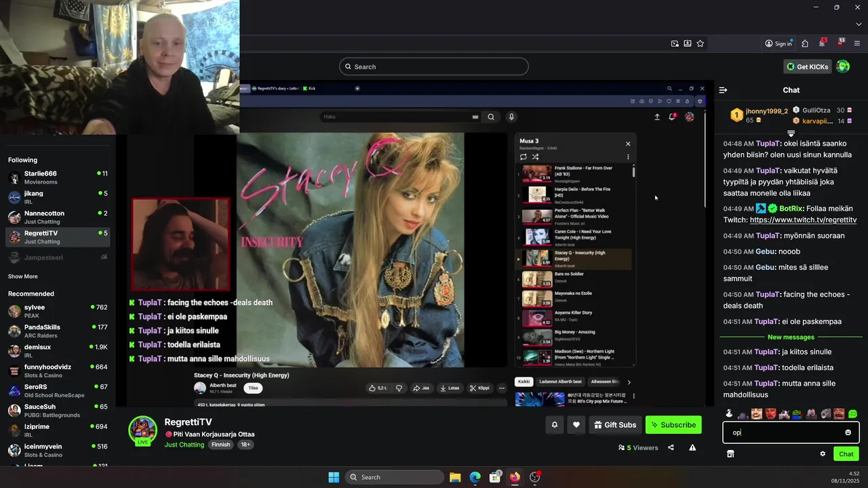
Task: Open recommended channel PandaSkills
Action: [x=57, y=331]
